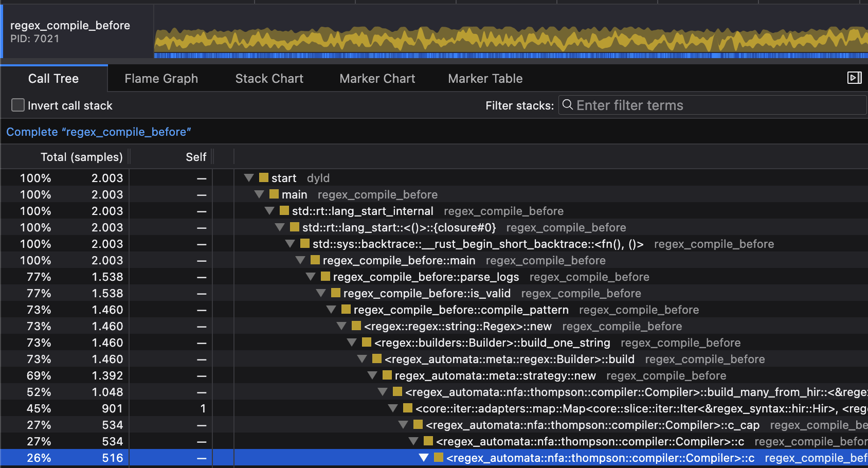Collapse the compile_pattern node

point(331,309)
